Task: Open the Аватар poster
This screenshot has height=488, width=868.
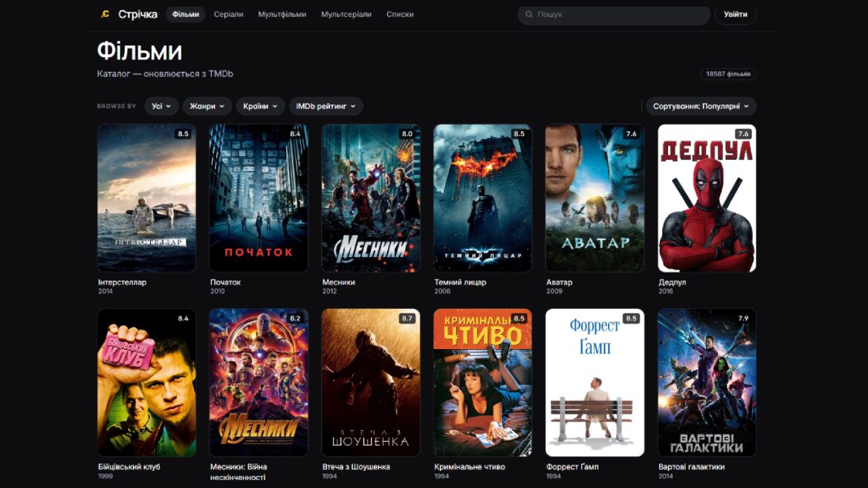Action: [595, 198]
